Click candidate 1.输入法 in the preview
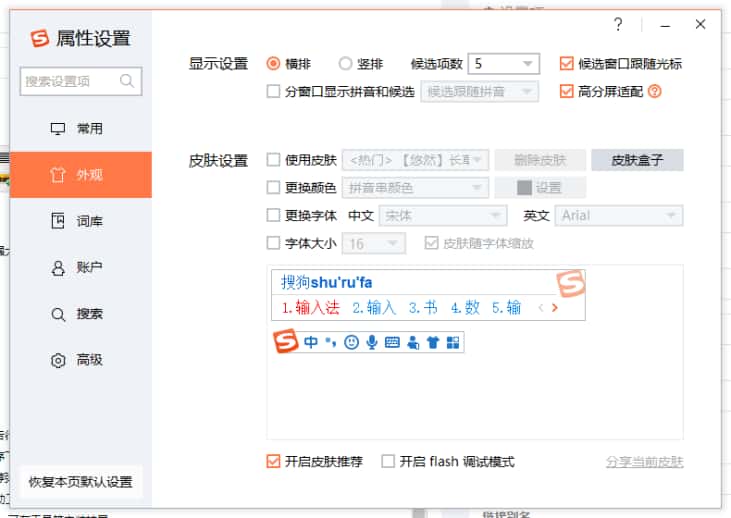Image resolution: width=731 pixels, height=518 pixels. click(x=310, y=308)
